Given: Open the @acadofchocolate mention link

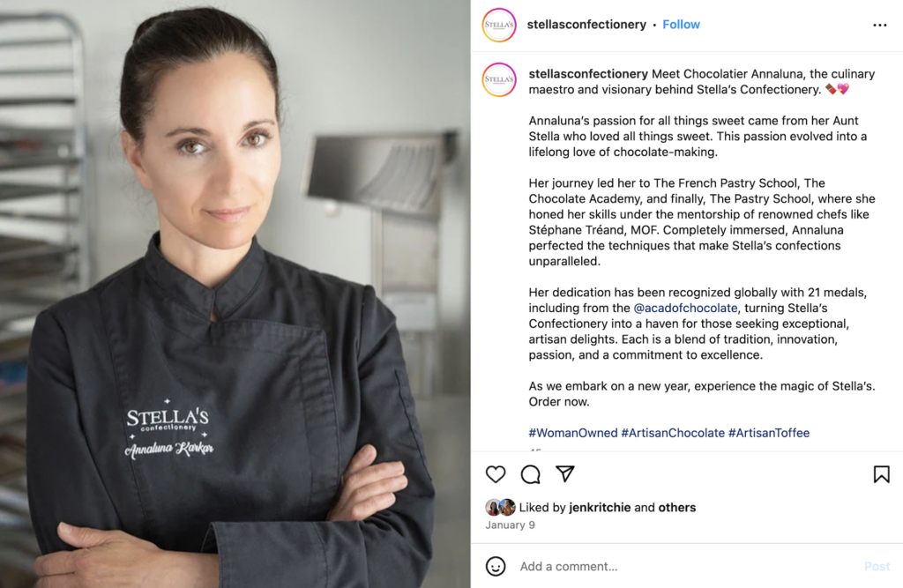Looking at the screenshot, I should [685, 309].
